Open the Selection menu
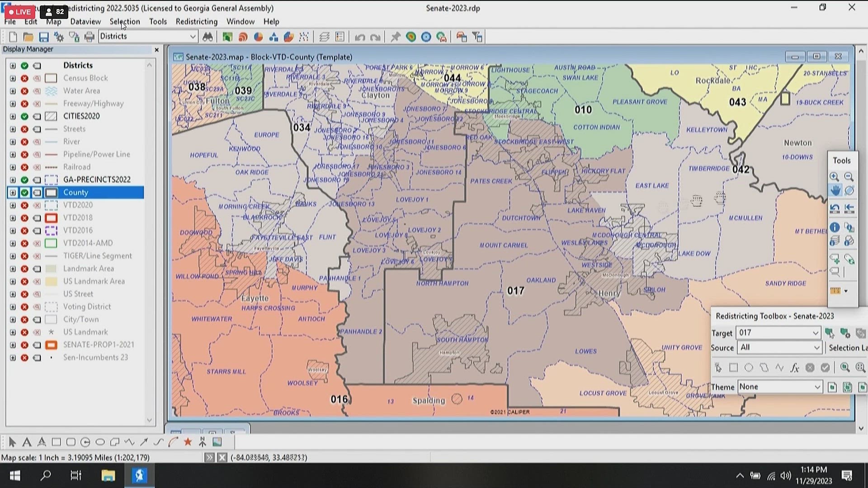This screenshot has height=488, width=868. pos(124,21)
